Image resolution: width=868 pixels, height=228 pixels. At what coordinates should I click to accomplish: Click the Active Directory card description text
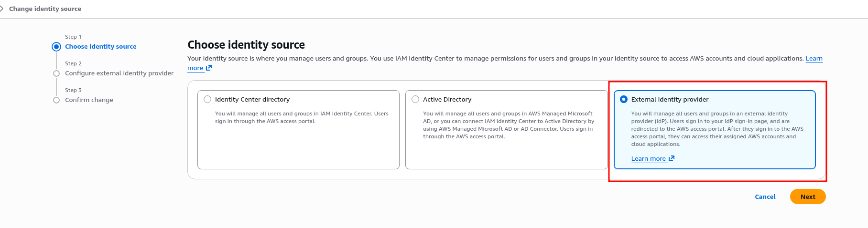[x=508, y=125]
